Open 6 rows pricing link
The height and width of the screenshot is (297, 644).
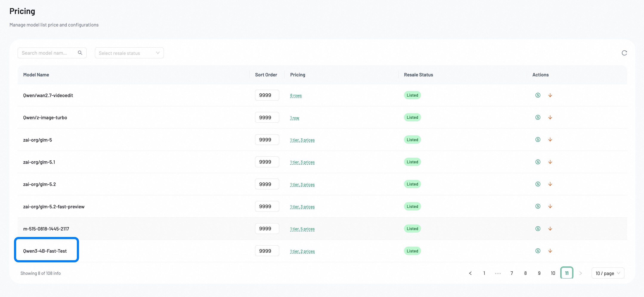point(296,95)
